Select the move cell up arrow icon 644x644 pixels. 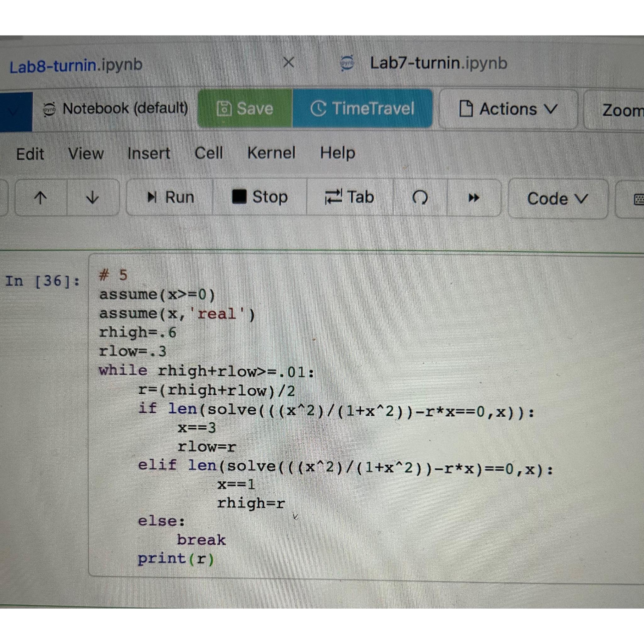coord(40,197)
